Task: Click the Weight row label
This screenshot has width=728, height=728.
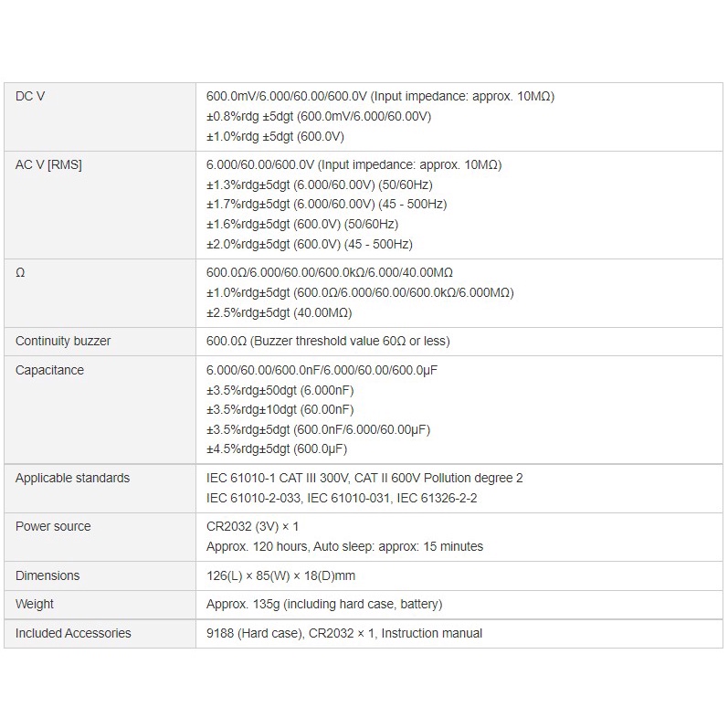Action: pyautogui.click(x=35, y=604)
